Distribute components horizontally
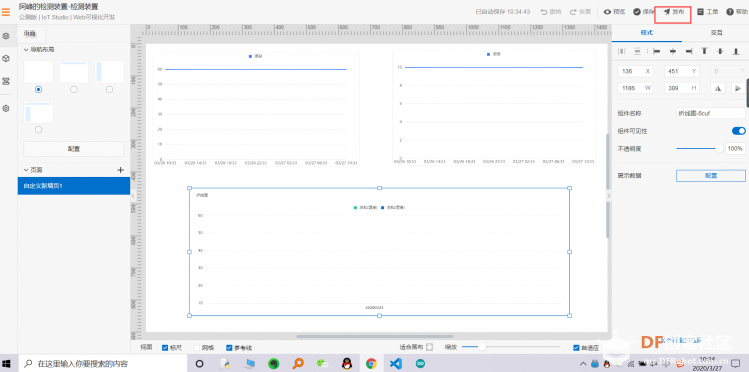This screenshot has width=749, height=372. point(621,51)
